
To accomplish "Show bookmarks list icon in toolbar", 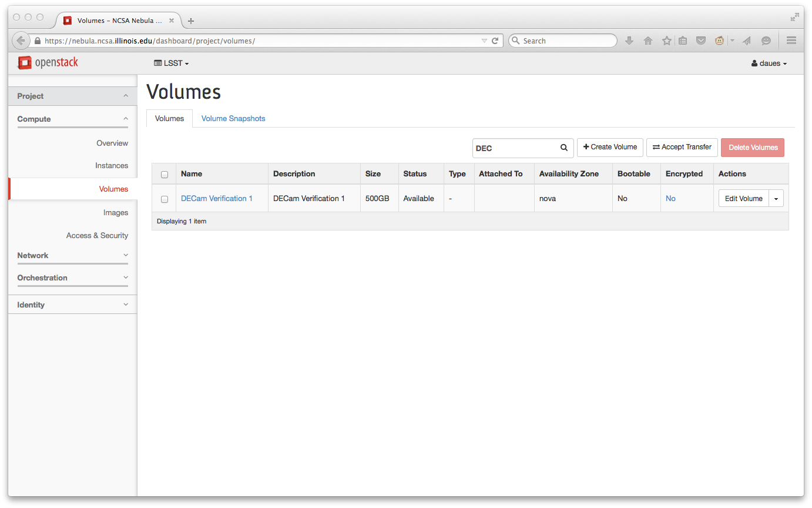I will coord(683,41).
